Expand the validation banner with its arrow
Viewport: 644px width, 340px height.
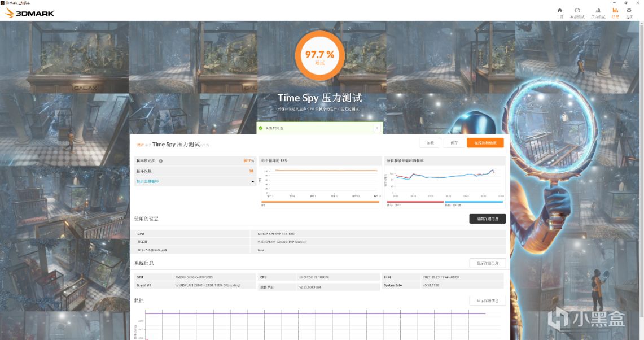click(x=376, y=128)
